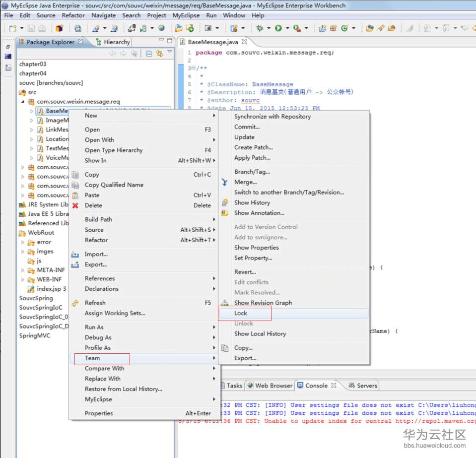476x458 pixels.
Task: Switch to the Servers tab
Action: coord(363,386)
